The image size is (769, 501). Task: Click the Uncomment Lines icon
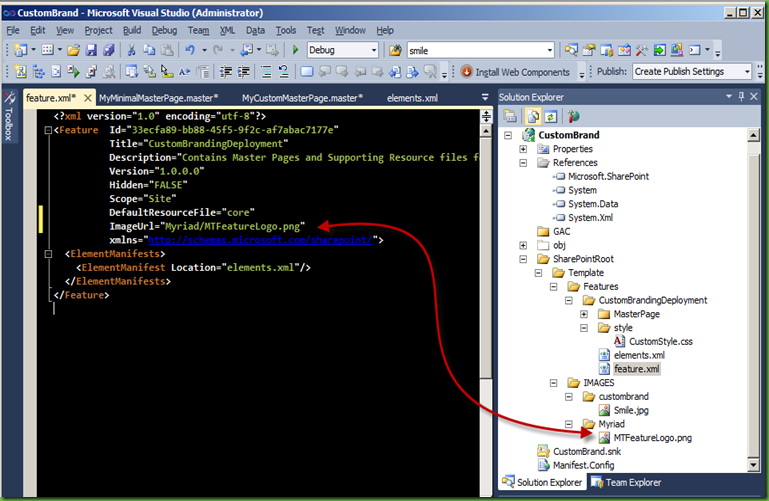(284, 72)
